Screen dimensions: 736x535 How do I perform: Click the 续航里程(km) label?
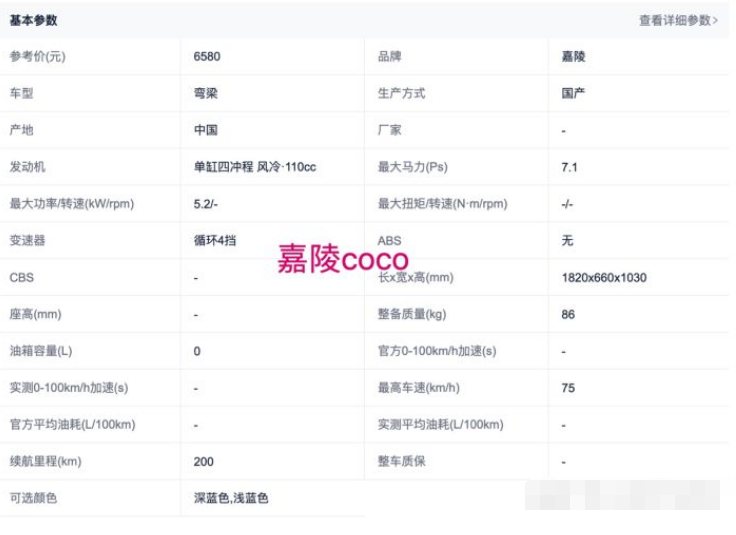click(x=46, y=461)
